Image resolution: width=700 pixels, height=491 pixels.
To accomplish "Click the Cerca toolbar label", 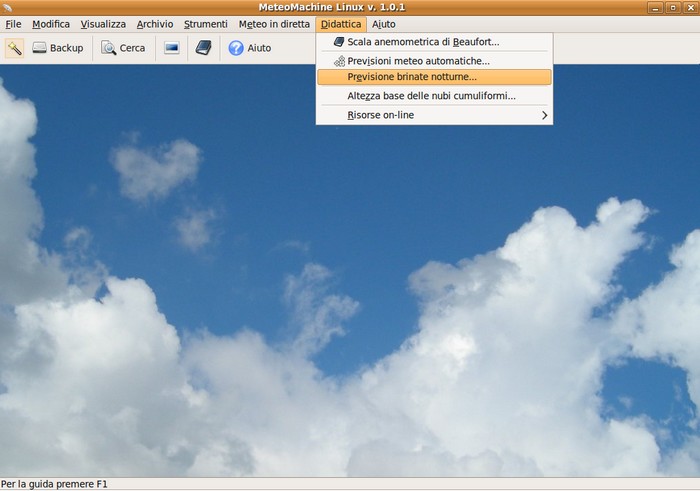I will pos(132,48).
